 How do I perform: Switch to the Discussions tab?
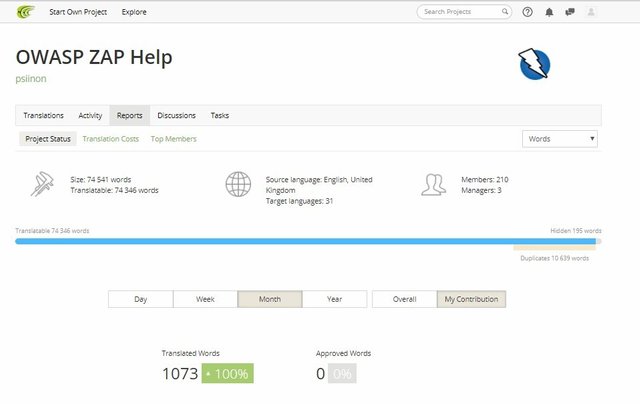(176, 115)
